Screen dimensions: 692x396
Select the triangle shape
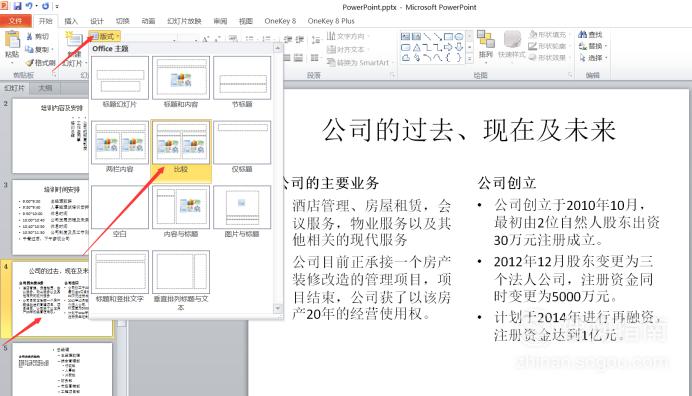[416, 47]
